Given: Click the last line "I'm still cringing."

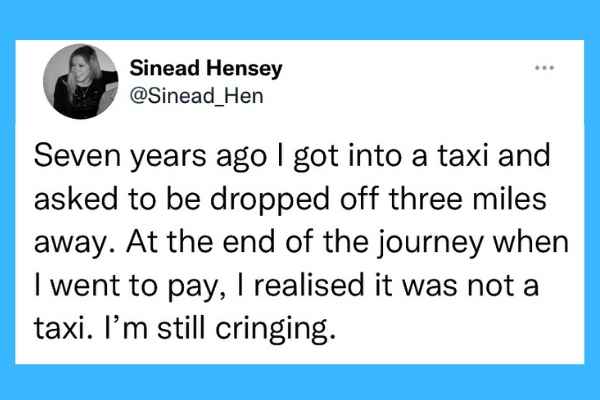Looking at the screenshot, I should [185, 330].
